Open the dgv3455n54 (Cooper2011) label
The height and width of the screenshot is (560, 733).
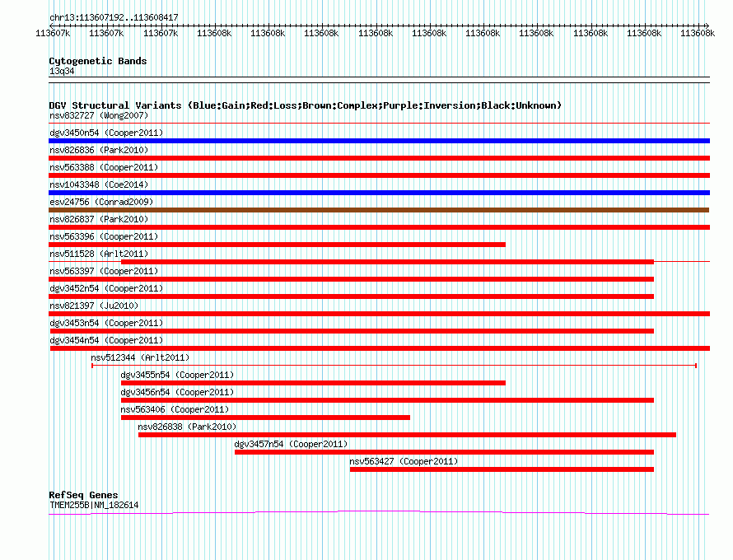[177, 375]
